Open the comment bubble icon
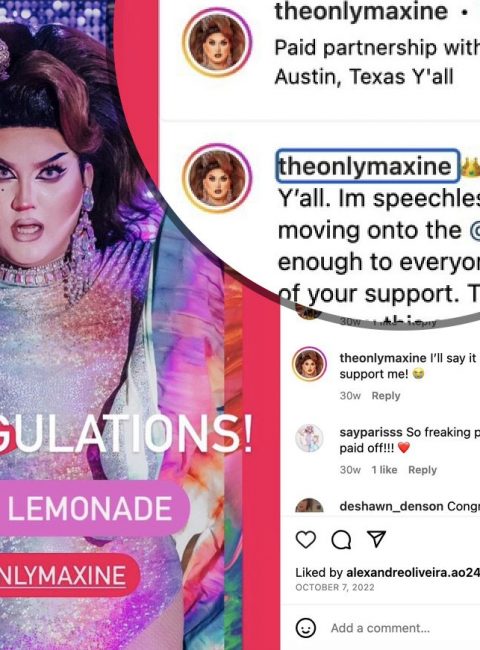The width and height of the screenshot is (480, 650). [341, 540]
